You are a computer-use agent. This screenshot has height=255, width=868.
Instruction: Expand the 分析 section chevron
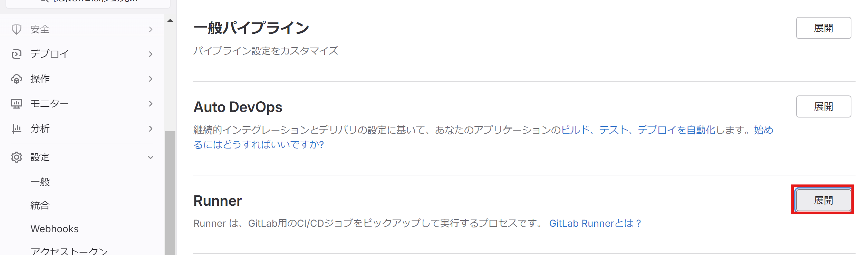coord(151,129)
